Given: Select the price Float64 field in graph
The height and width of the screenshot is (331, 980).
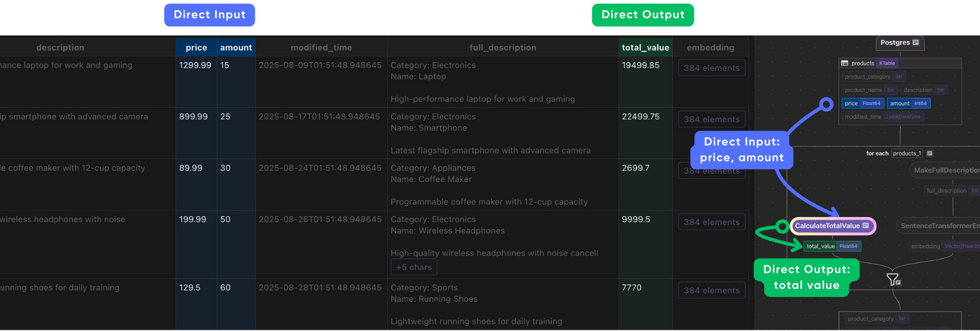Looking at the screenshot, I should (862, 103).
